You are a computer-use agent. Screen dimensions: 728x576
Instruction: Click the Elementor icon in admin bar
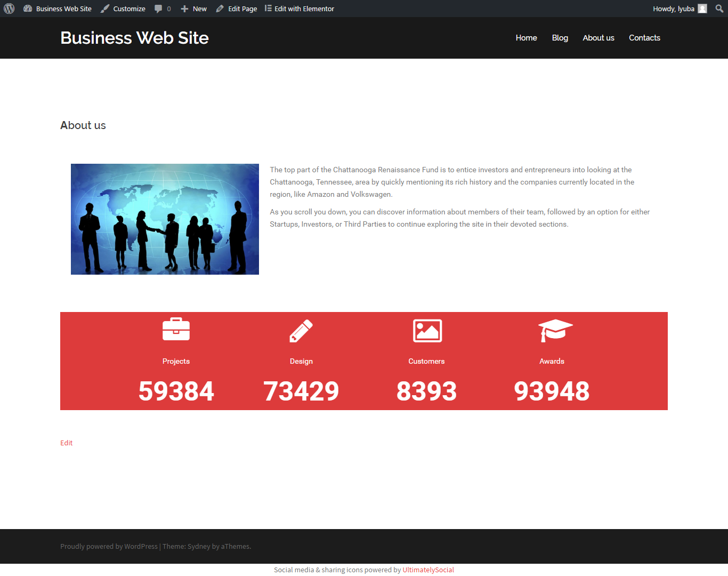click(x=268, y=9)
